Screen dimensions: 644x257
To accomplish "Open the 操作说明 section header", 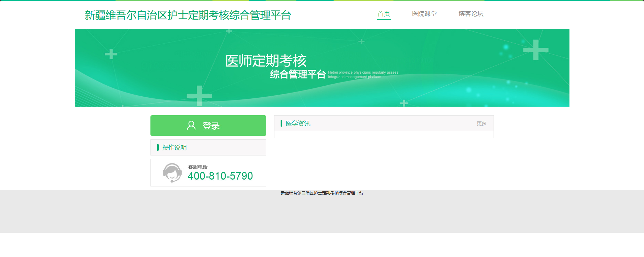I will (208, 147).
